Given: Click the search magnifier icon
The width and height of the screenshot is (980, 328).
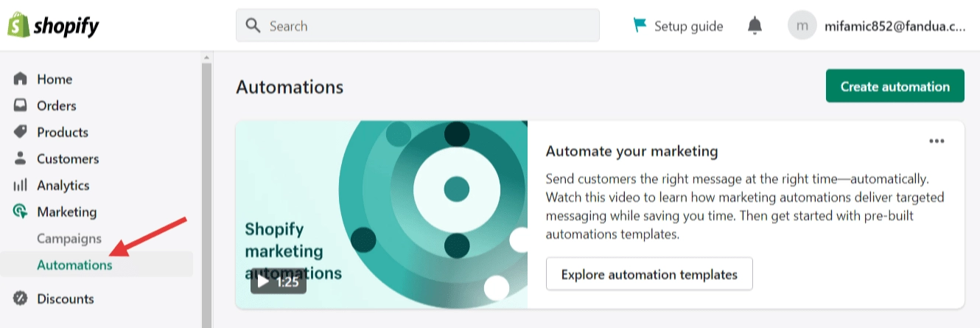Looking at the screenshot, I should pyautogui.click(x=253, y=26).
